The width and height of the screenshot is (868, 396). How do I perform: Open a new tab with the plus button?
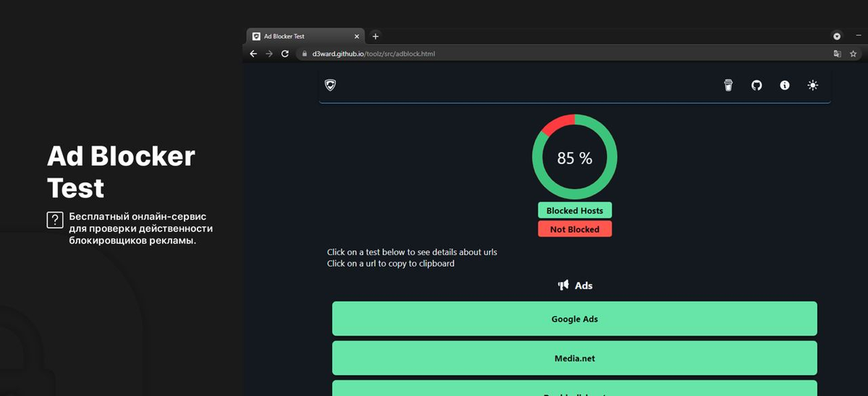[x=375, y=36]
